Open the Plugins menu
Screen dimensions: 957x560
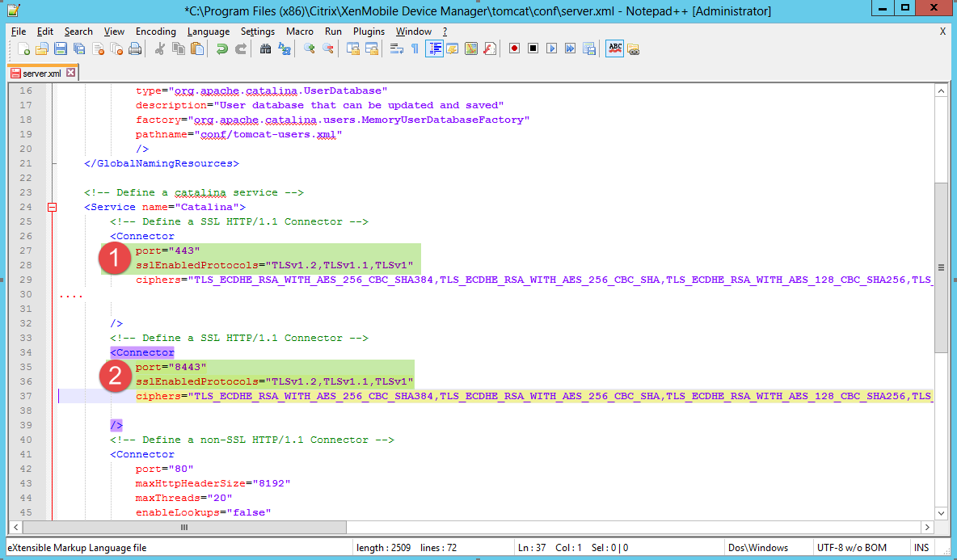369,32
